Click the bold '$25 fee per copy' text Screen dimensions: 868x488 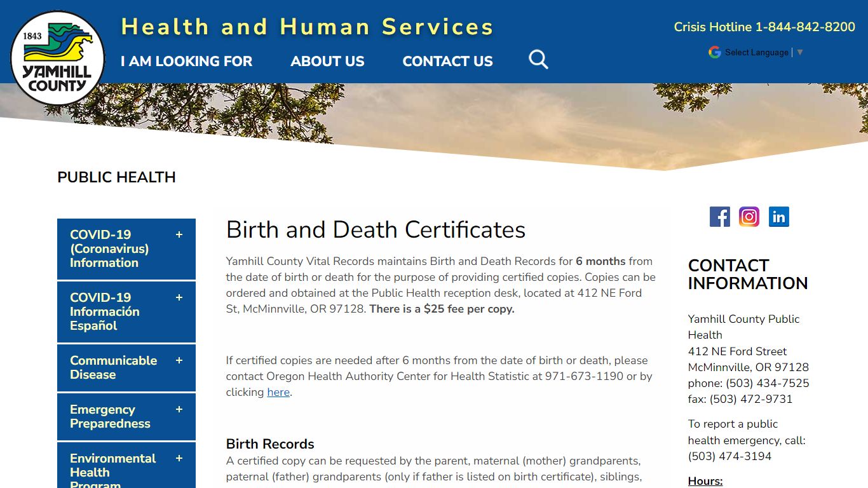tap(469, 309)
